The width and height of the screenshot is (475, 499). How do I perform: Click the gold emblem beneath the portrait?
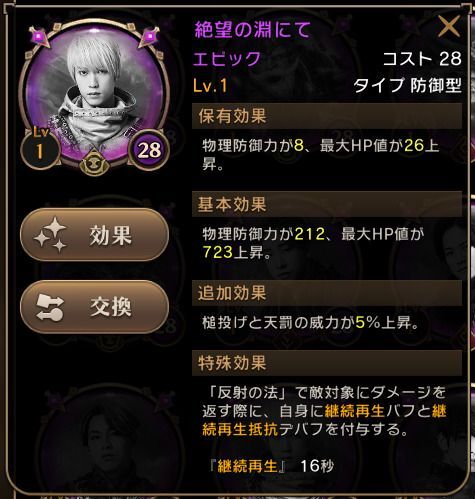click(x=95, y=162)
